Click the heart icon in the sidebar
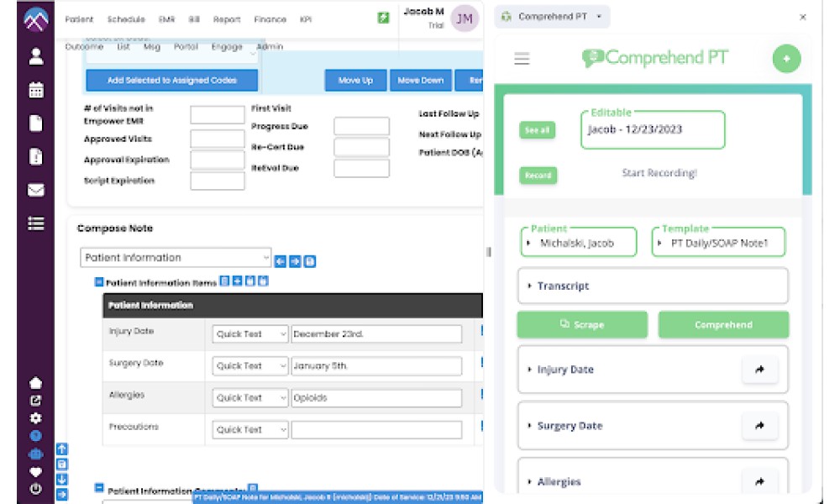The width and height of the screenshot is (840, 504). point(35,472)
